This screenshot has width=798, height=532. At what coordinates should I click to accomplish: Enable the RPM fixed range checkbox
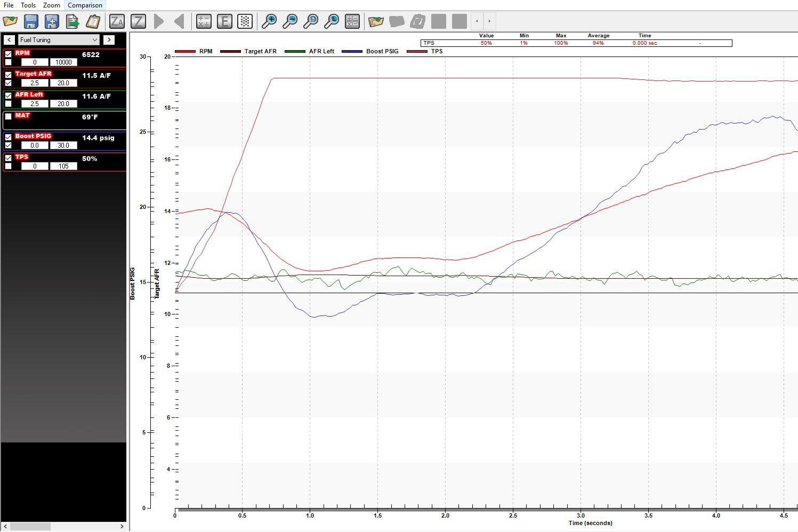pos(8,62)
